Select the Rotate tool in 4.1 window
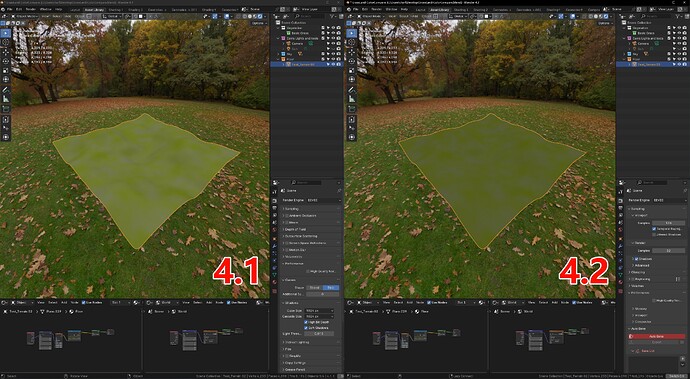This screenshot has height=379, width=690. coord(6,61)
